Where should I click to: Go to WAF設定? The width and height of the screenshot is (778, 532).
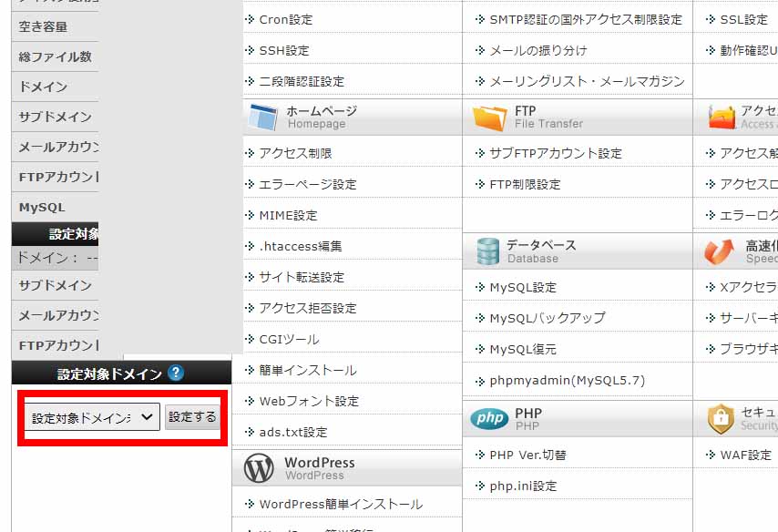(x=745, y=455)
